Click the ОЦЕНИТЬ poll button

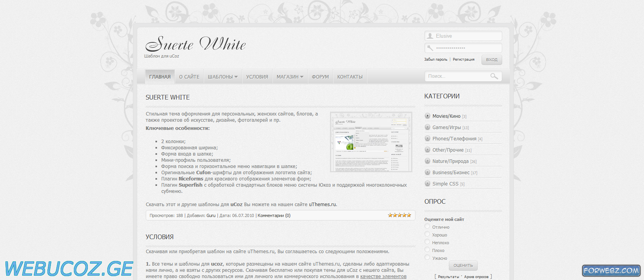click(x=463, y=265)
